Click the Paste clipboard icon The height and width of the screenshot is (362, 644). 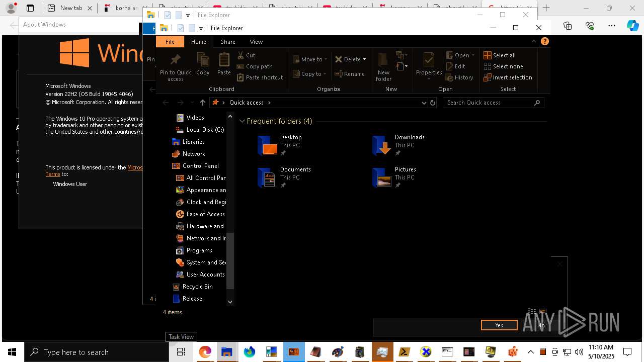coord(224,64)
